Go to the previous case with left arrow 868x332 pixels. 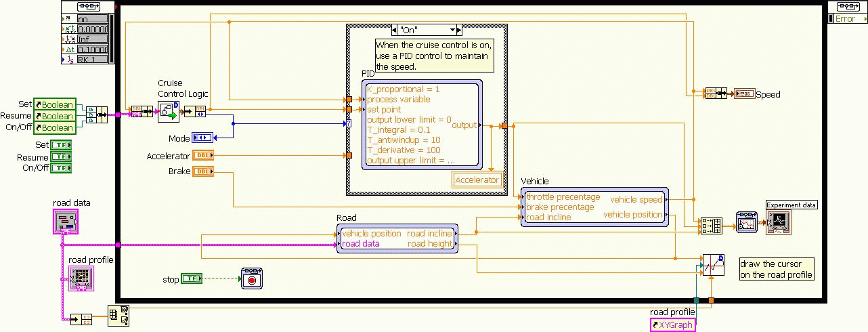click(394, 30)
